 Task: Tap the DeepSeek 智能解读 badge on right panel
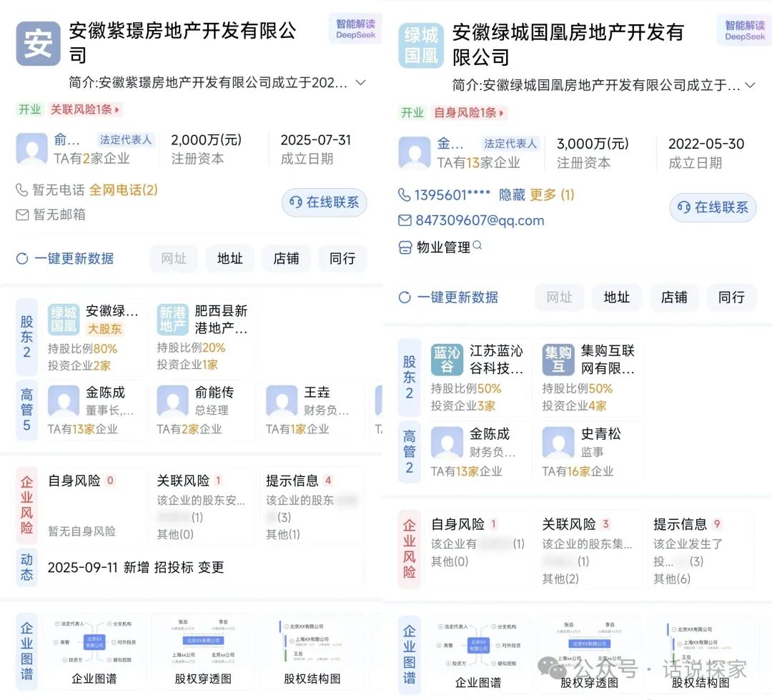pos(744,31)
